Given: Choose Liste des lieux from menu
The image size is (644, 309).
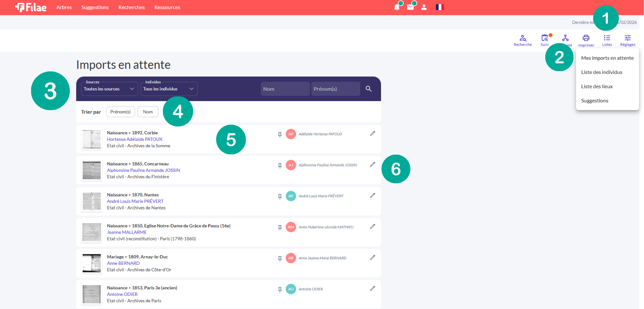Looking at the screenshot, I should (x=597, y=86).
